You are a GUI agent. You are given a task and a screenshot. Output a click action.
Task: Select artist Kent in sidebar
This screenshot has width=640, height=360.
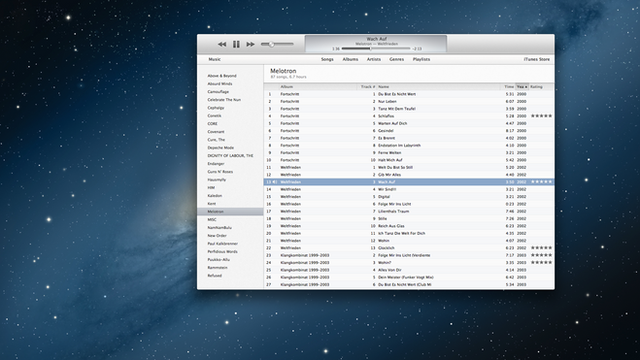click(x=212, y=204)
